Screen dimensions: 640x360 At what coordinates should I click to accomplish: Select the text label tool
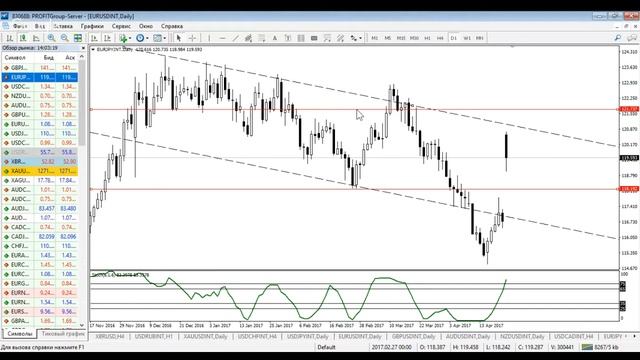pos(288,38)
